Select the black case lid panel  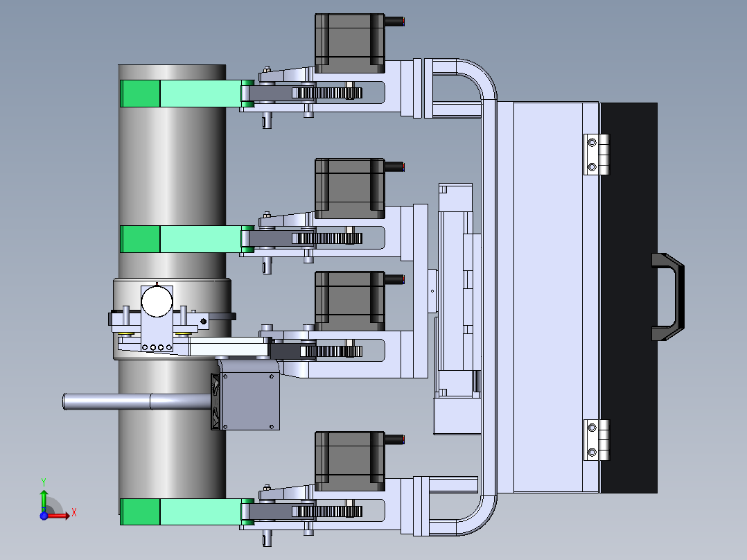(629, 298)
